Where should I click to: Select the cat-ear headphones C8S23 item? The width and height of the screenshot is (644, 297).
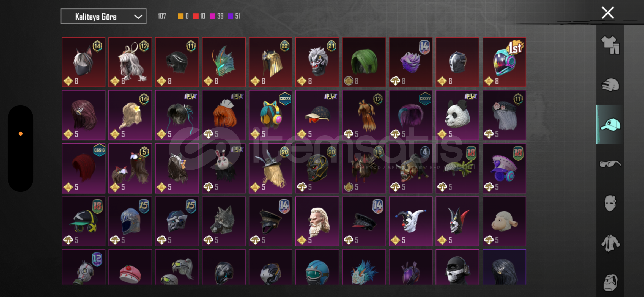pyautogui.click(x=270, y=115)
